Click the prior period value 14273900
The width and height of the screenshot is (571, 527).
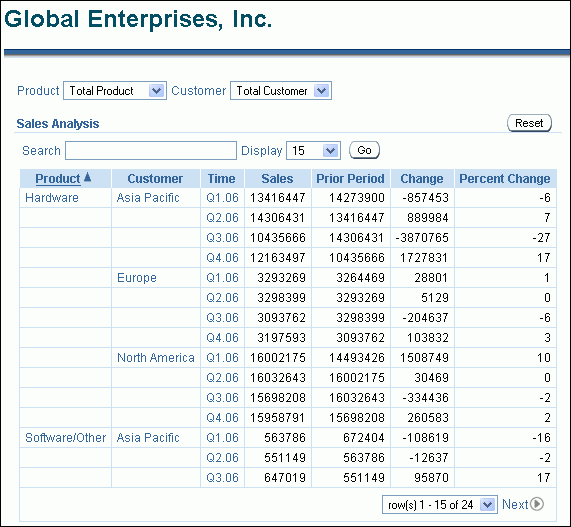coord(357,198)
